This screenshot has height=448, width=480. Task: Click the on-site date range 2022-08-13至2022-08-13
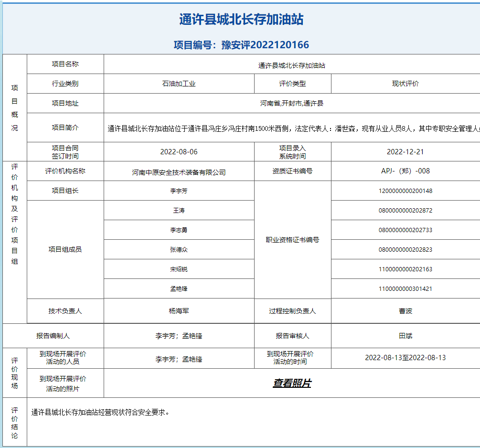click(x=405, y=358)
